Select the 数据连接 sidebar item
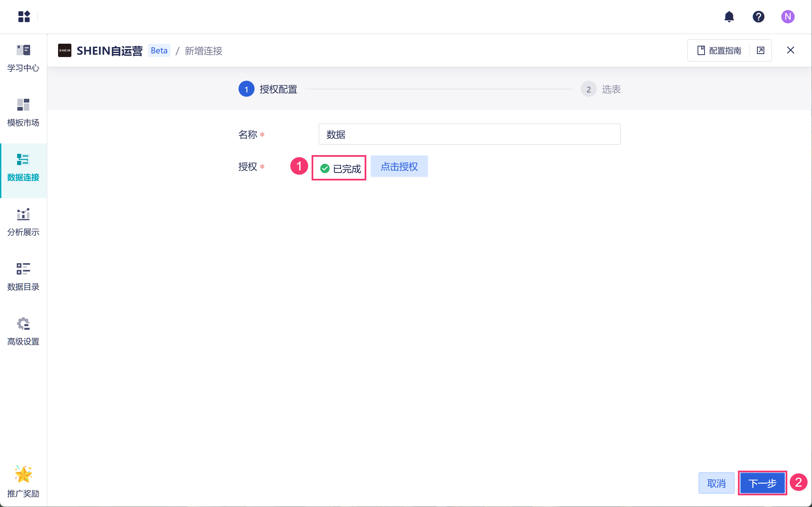The image size is (812, 507). click(23, 167)
